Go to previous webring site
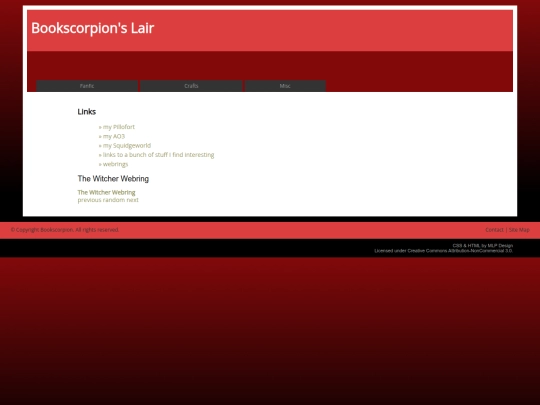The image size is (540, 405). [89, 200]
